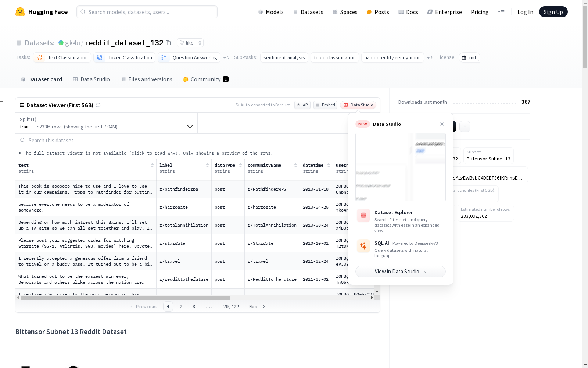Select the r/pathfinderrpg label cell

pyautogui.click(x=184, y=189)
